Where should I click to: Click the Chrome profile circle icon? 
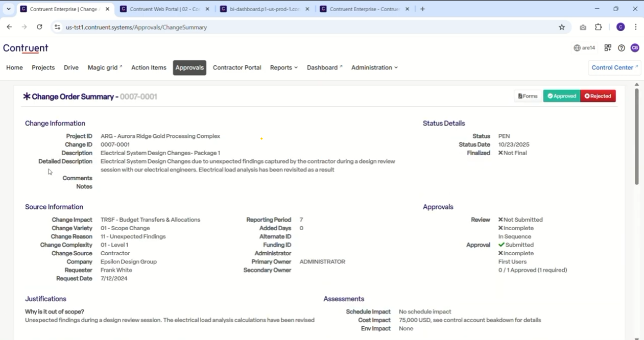click(x=621, y=27)
